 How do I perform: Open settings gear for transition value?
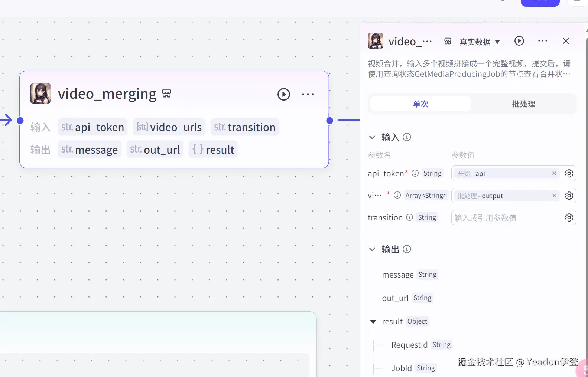tap(569, 217)
